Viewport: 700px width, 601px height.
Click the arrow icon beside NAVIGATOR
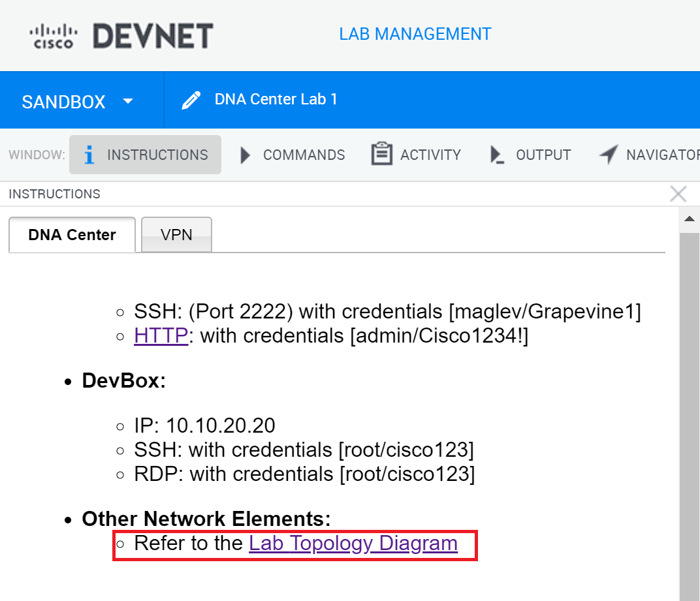[609, 155]
